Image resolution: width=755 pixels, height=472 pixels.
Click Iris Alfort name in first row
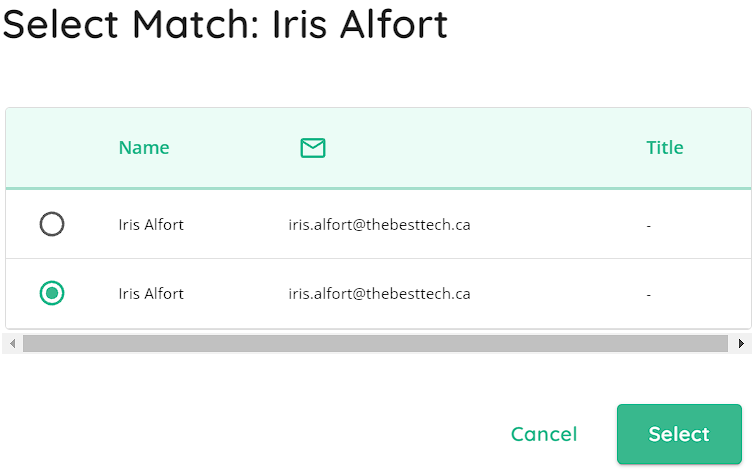click(151, 224)
